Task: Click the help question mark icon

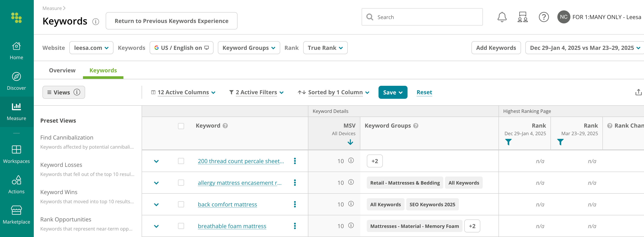Action: [x=544, y=17]
